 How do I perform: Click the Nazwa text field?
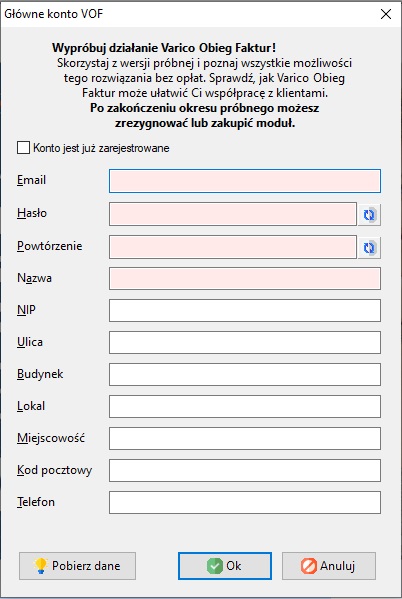245,278
